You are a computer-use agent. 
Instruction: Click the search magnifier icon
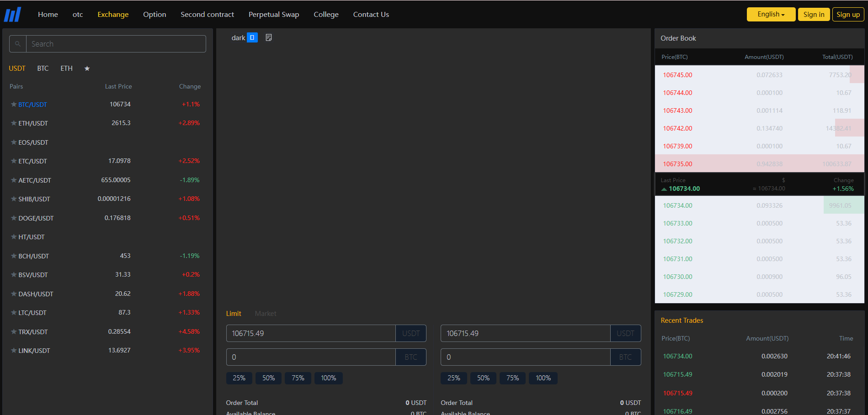[x=18, y=44]
